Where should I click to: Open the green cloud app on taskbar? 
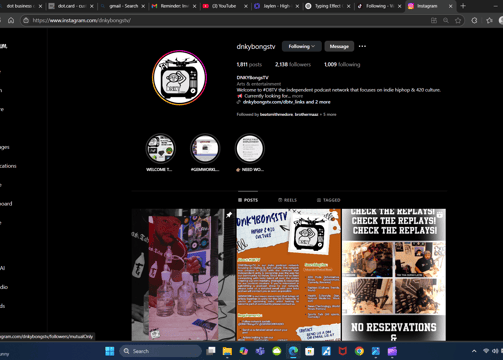click(277, 351)
